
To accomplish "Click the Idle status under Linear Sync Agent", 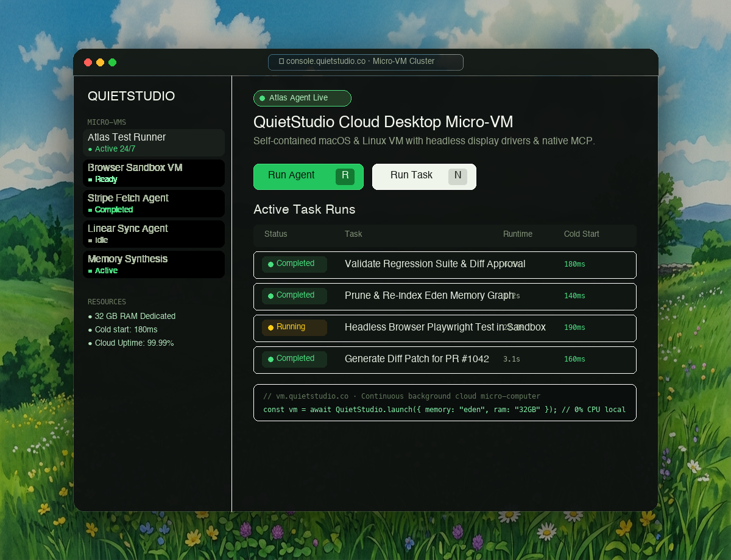I will click(x=98, y=240).
